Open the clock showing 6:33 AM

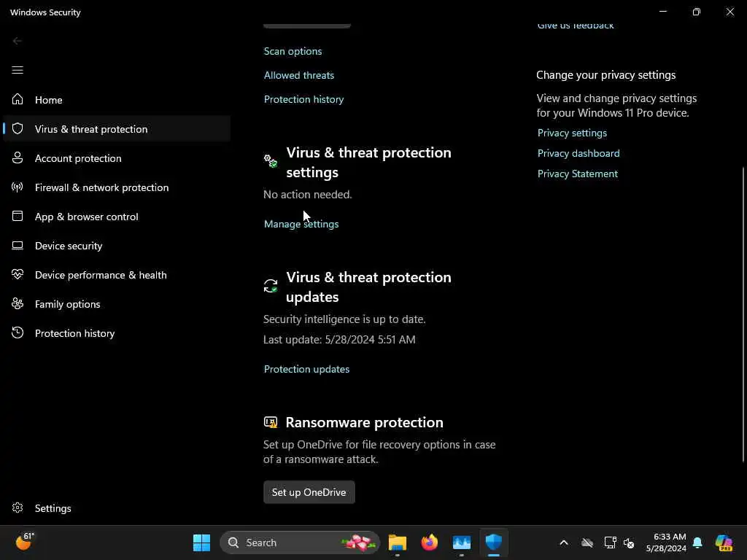(666, 542)
